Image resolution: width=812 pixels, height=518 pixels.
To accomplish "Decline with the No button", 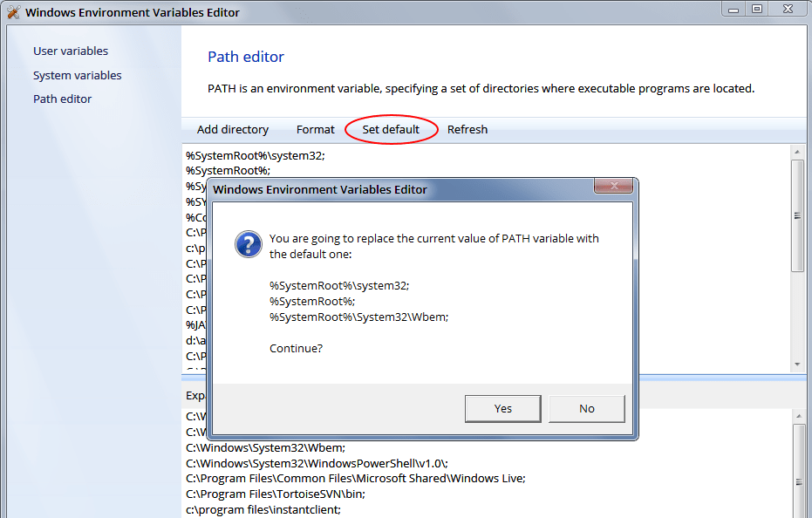I will pos(587,409).
